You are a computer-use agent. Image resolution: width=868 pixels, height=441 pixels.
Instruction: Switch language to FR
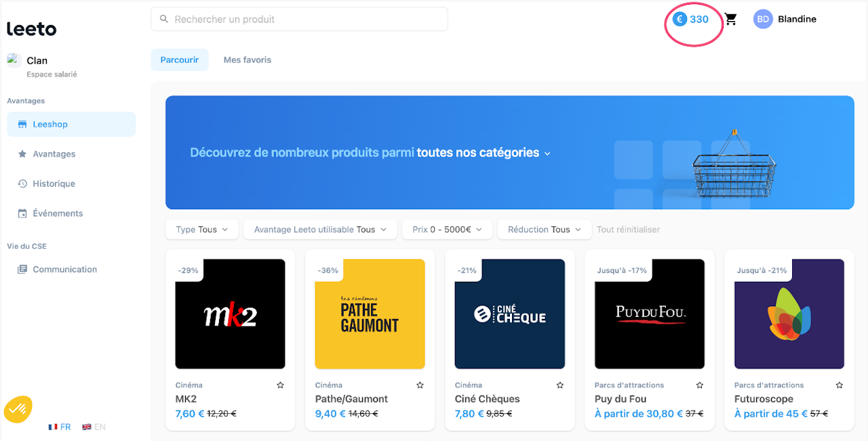[x=66, y=427]
